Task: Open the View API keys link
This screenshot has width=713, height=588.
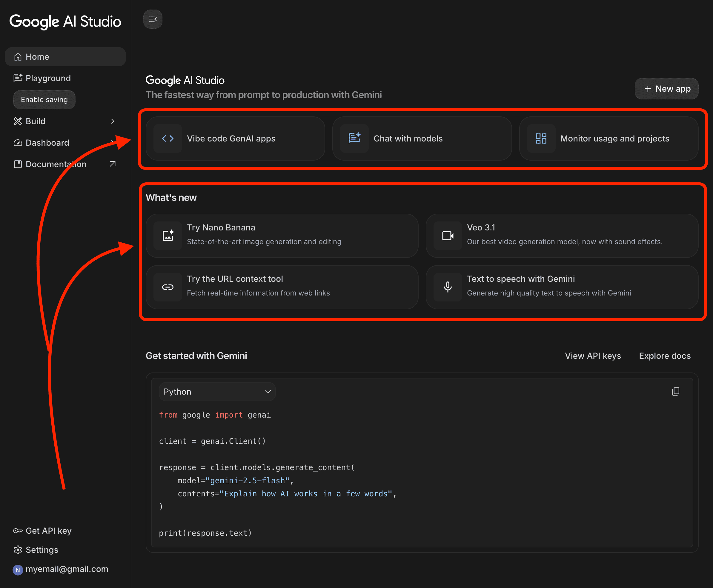Action: [593, 356]
